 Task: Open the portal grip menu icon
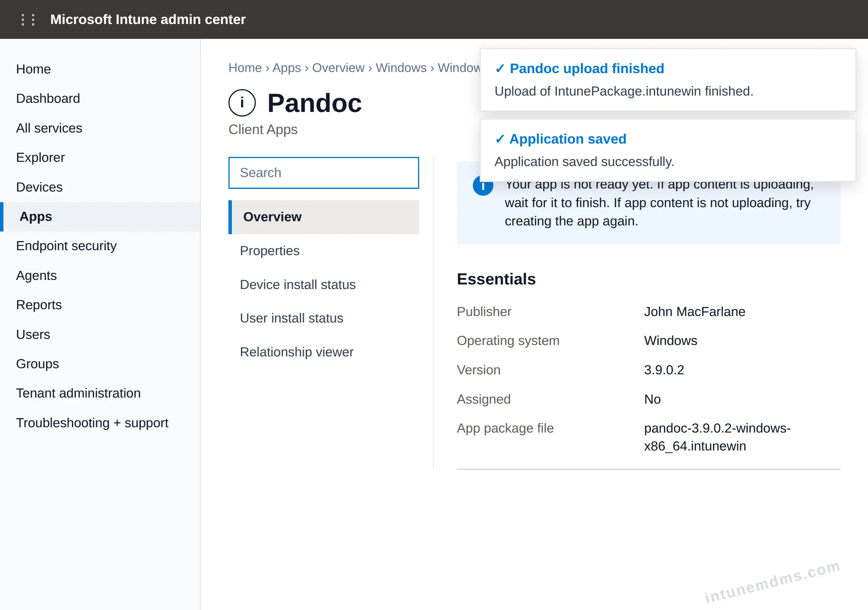pos(28,19)
